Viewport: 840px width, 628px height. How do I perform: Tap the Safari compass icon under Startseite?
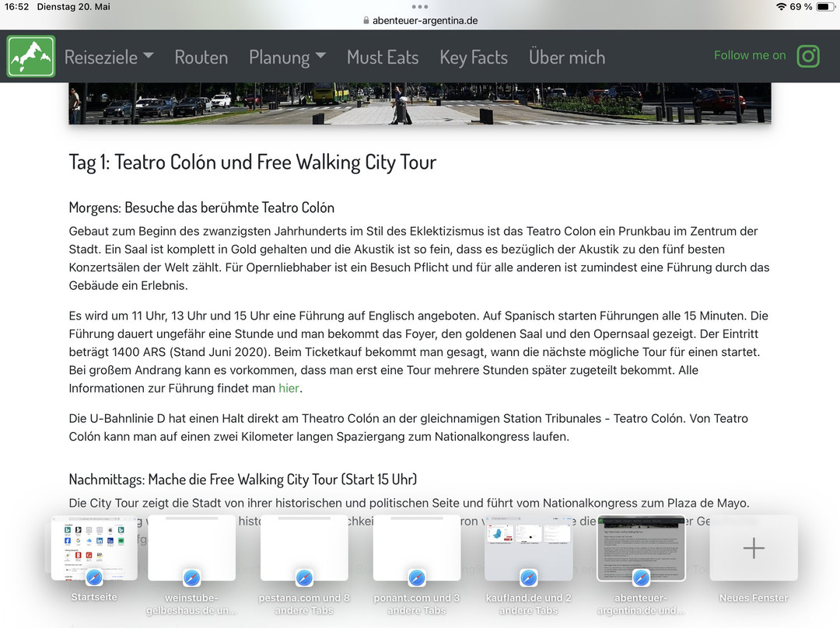click(94, 577)
